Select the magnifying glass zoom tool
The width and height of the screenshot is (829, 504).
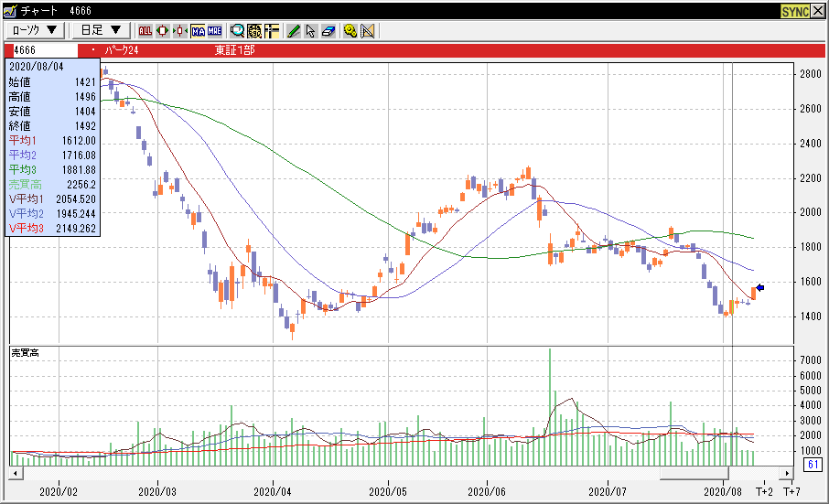pos(237,30)
